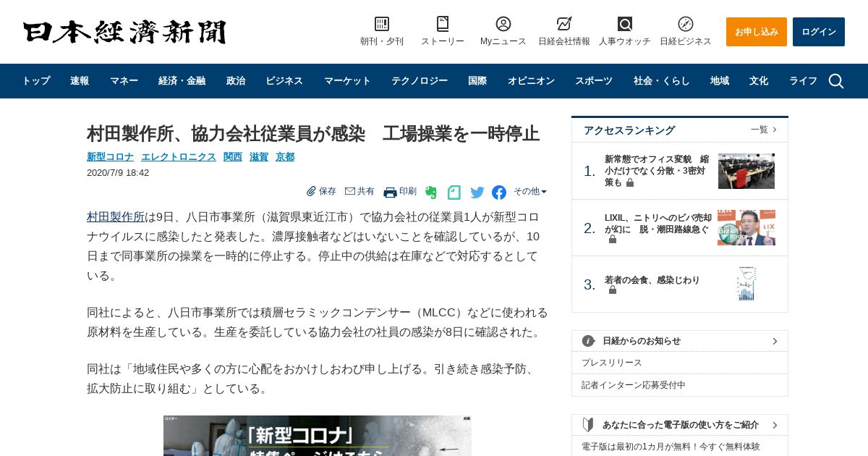Open the 記者インターン応募受付中 link
This screenshot has width=868, height=456.
634,385
